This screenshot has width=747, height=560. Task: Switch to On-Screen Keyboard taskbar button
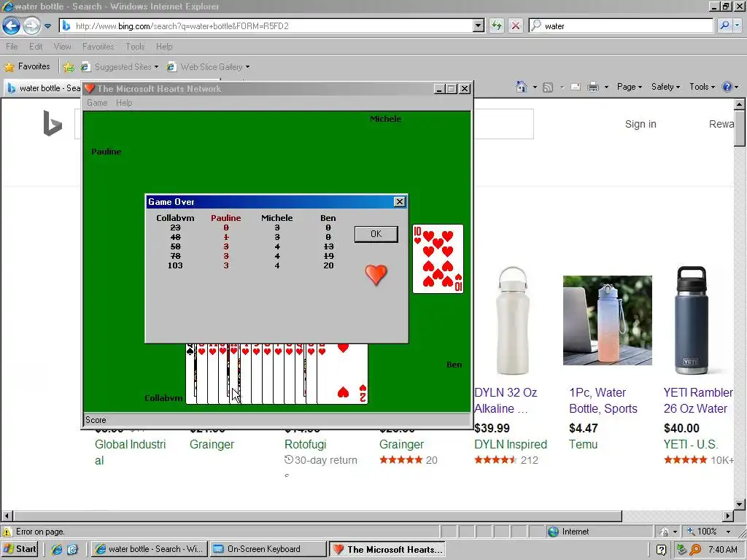pyautogui.click(x=267, y=549)
